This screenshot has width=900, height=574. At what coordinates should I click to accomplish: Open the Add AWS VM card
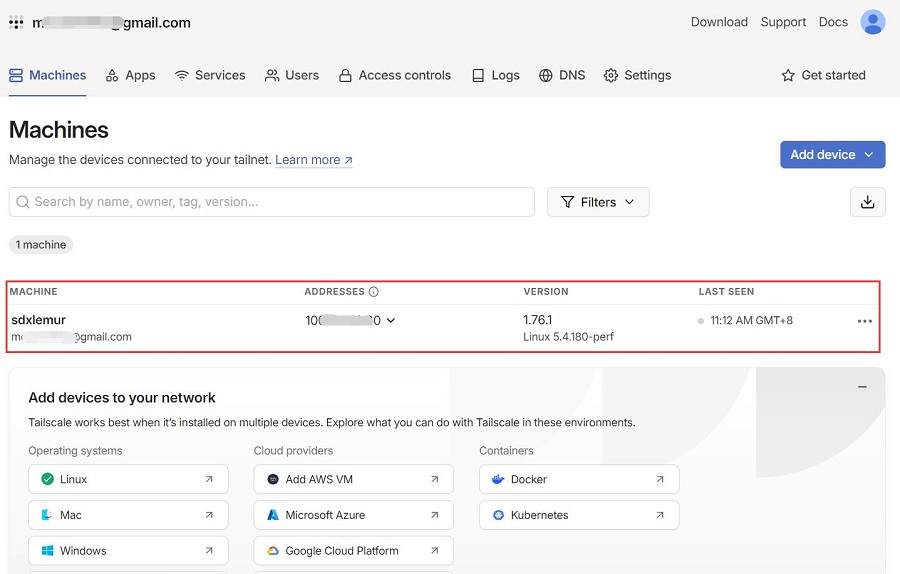click(354, 479)
